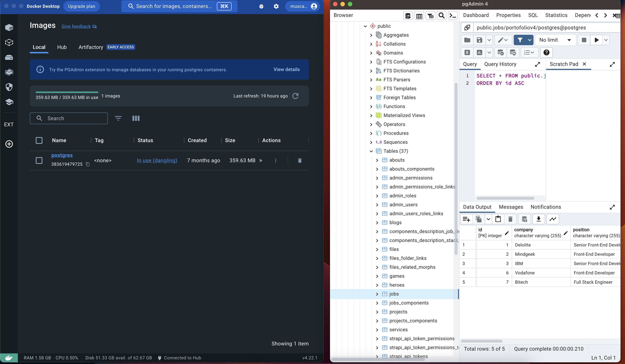Image resolution: width=625 pixels, height=364 pixels.
Task: Switch to Docker Desktop's Hub tab
Action: [62, 47]
